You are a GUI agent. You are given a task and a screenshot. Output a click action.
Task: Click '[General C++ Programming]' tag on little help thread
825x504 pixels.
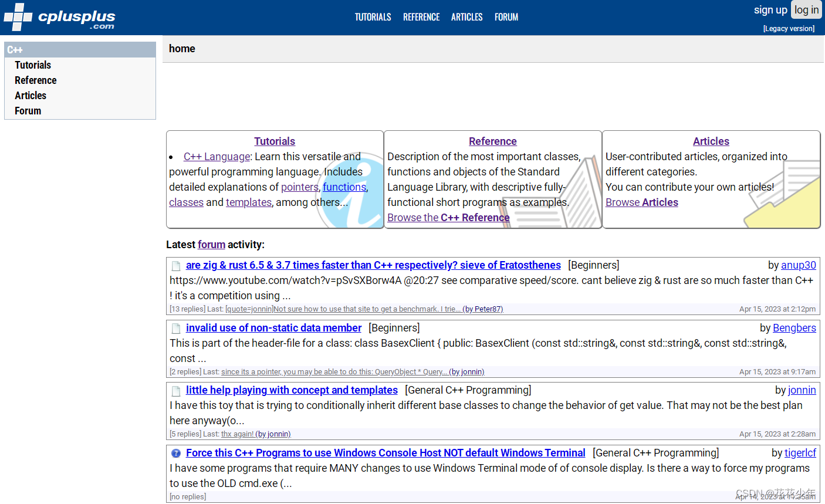coord(468,390)
